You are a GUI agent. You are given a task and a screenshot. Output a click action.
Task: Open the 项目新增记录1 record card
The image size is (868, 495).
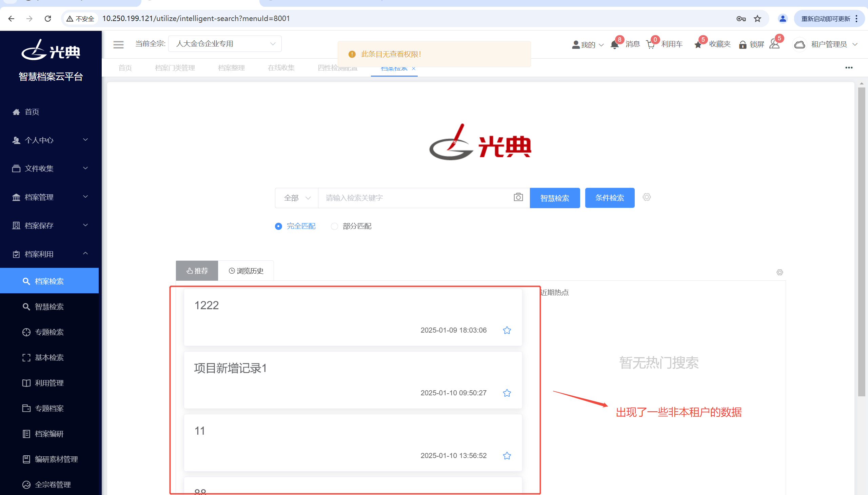coord(353,380)
